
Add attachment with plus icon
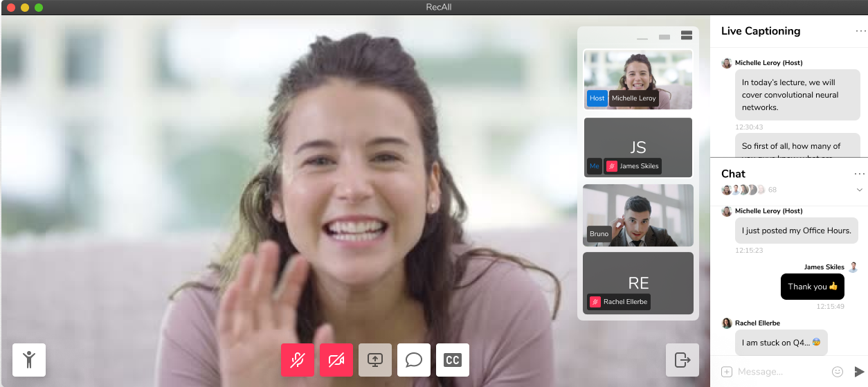pyautogui.click(x=727, y=372)
